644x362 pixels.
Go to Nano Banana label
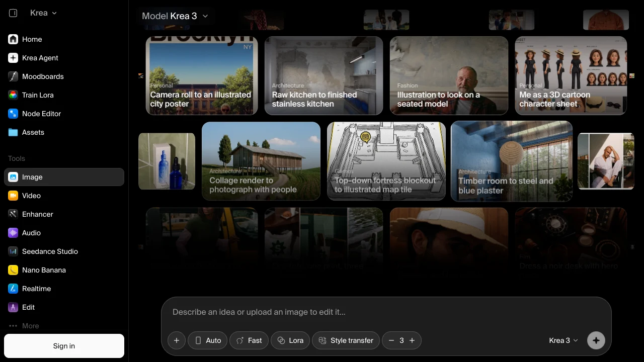[44, 270]
